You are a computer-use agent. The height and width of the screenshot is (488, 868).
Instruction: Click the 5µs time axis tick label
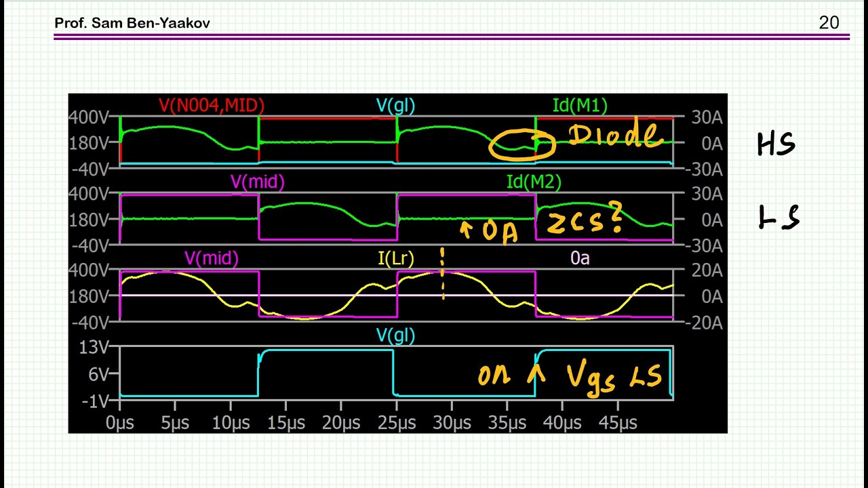[175, 423]
